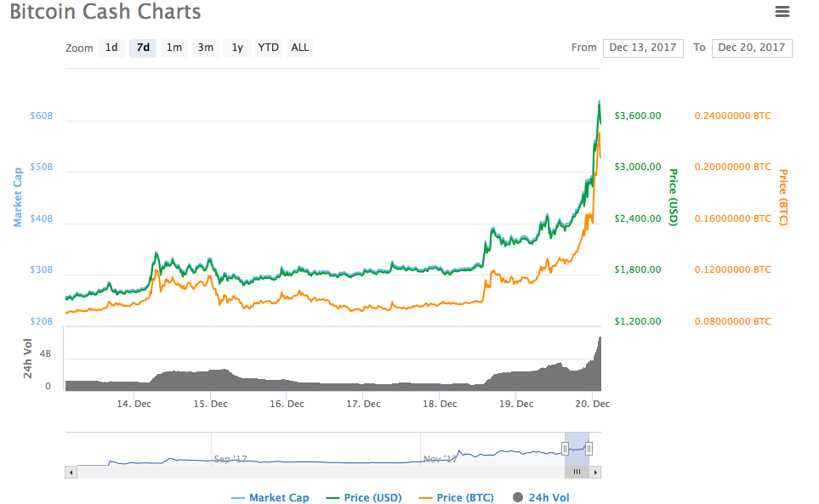The image size is (819, 504).
Task: Click the navigator left scroll arrow
Action: pyautogui.click(x=71, y=473)
